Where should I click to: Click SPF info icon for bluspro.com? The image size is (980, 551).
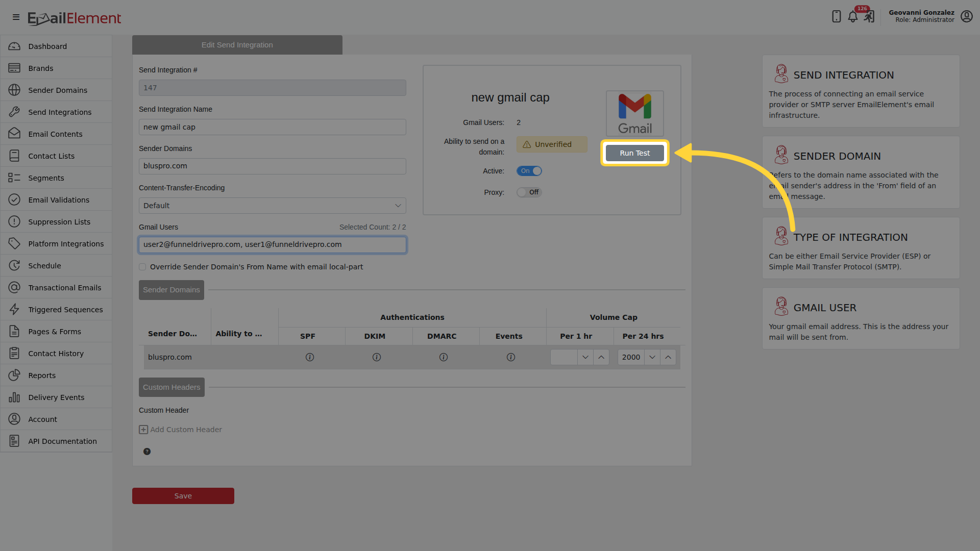(309, 357)
